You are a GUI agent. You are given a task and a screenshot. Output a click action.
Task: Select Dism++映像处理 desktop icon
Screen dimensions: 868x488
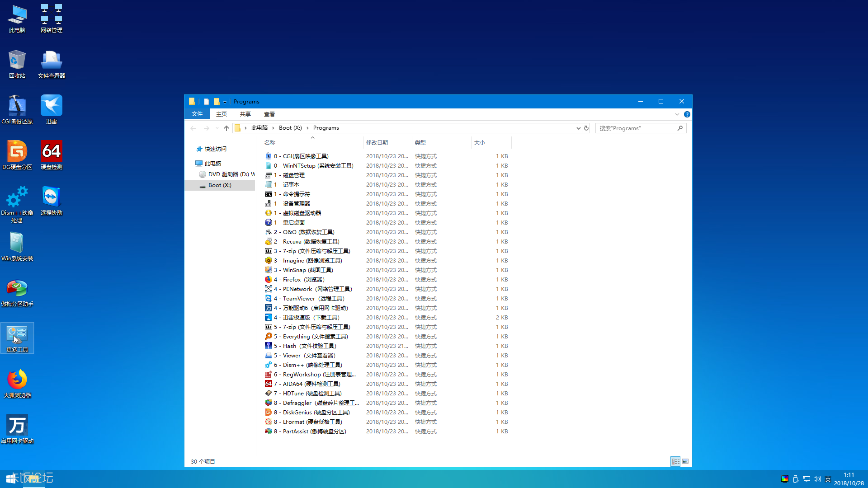coord(17,204)
